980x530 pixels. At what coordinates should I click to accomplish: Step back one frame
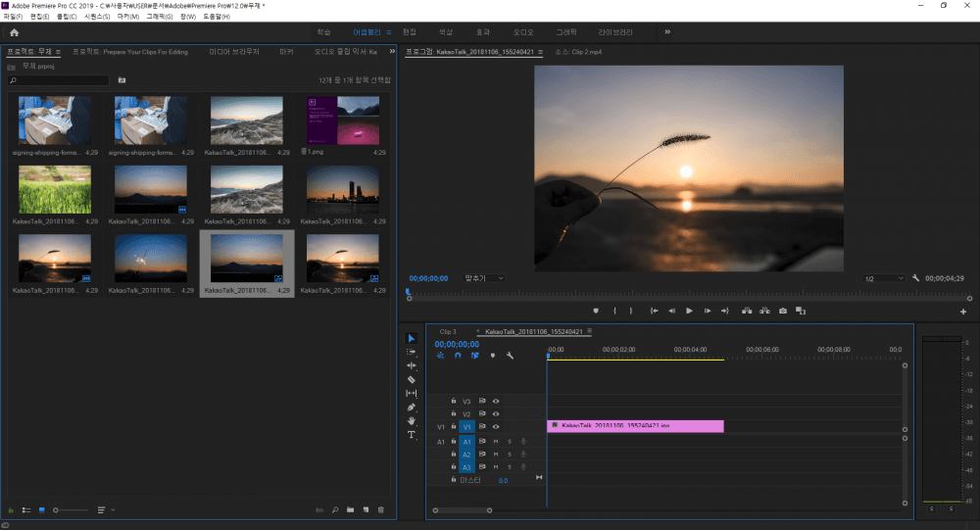672,311
